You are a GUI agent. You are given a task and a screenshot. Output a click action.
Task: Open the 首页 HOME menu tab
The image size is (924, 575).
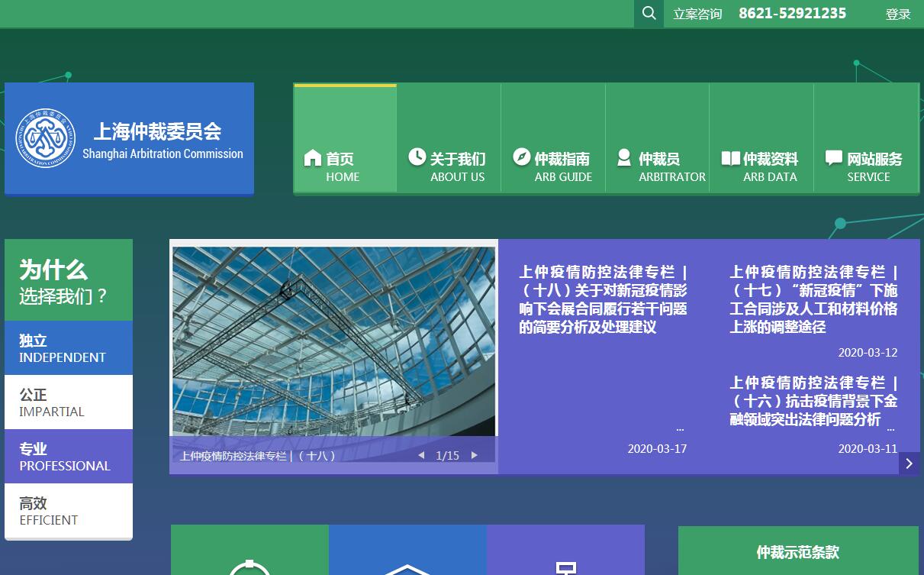point(346,138)
